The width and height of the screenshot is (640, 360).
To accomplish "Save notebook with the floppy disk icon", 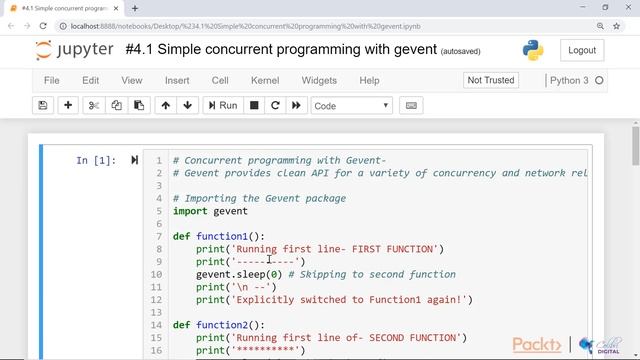I will point(43,106).
